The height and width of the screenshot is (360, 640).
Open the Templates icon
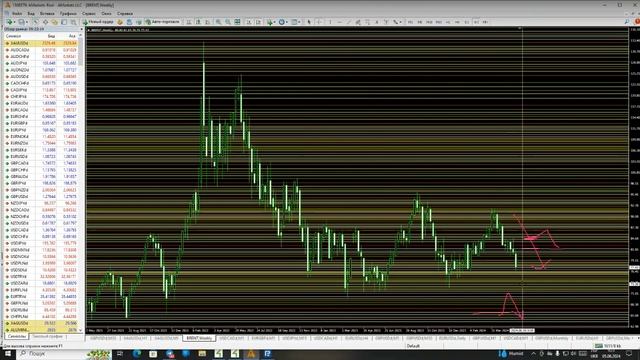(294, 22)
